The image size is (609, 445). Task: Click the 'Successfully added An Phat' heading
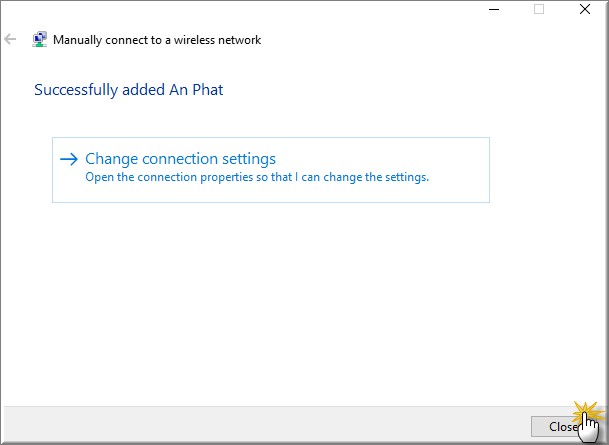129,90
